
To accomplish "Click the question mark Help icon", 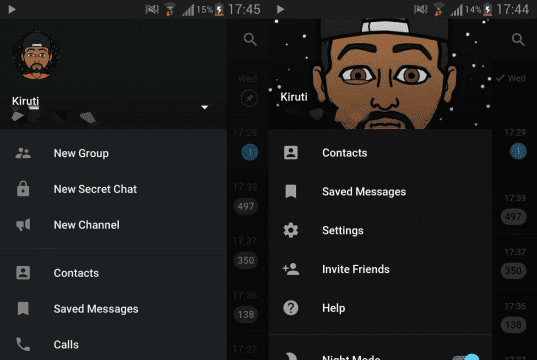I will [291, 308].
